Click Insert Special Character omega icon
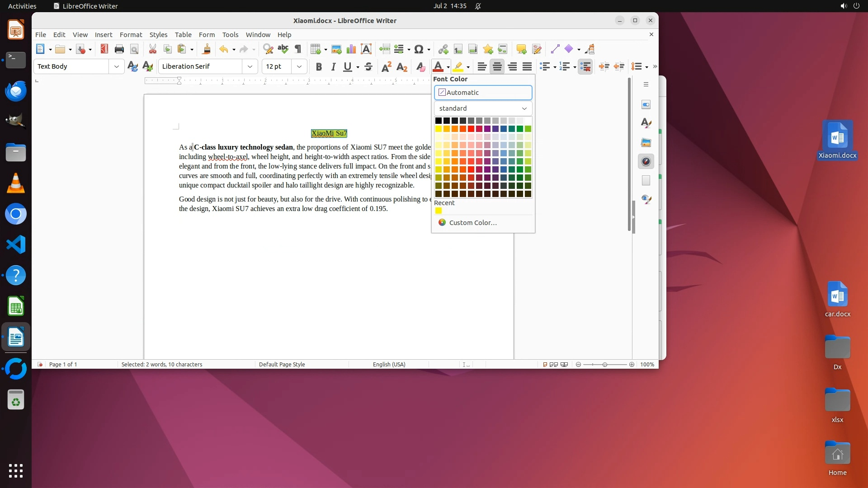Image resolution: width=868 pixels, height=488 pixels. click(419, 49)
